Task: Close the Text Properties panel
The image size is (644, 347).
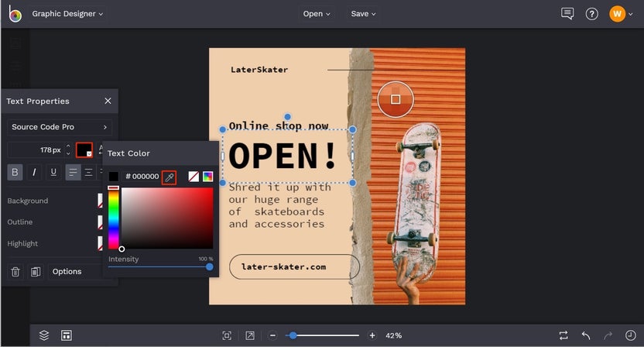Action: coord(108,101)
